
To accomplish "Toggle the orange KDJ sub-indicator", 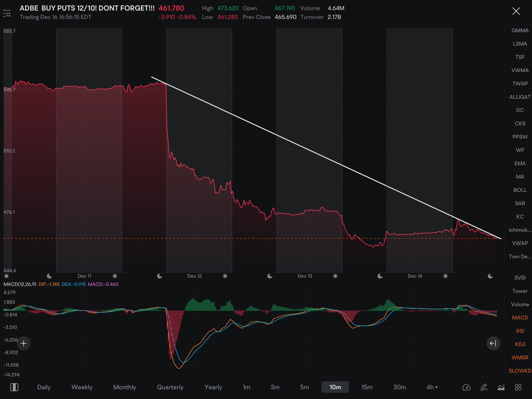I will (520, 344).
